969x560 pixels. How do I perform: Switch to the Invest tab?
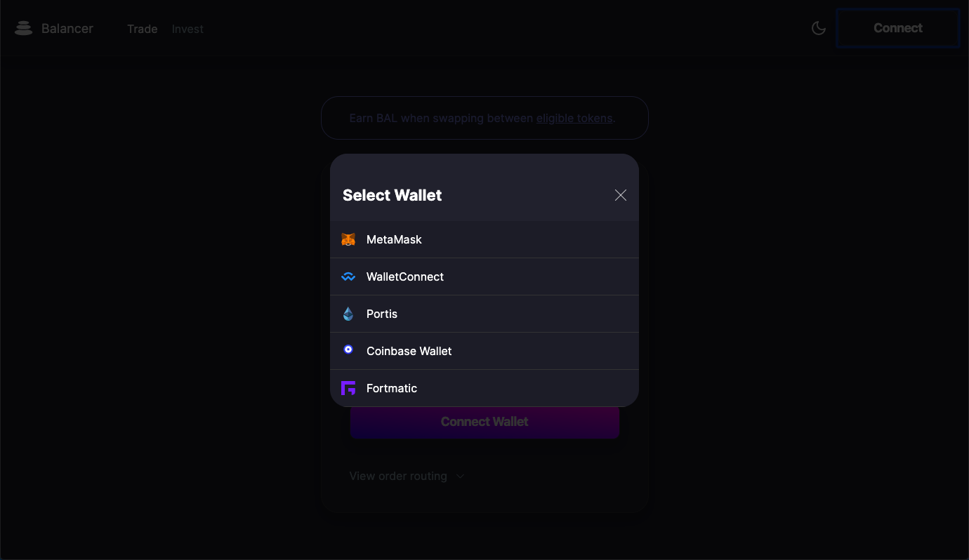pyautogui.click(x=187, y=29)
